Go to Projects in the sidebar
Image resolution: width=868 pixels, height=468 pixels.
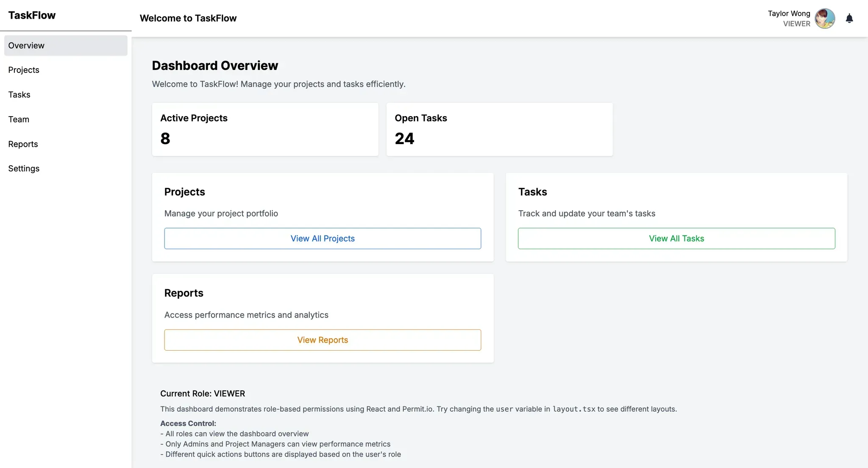point(24,70)
